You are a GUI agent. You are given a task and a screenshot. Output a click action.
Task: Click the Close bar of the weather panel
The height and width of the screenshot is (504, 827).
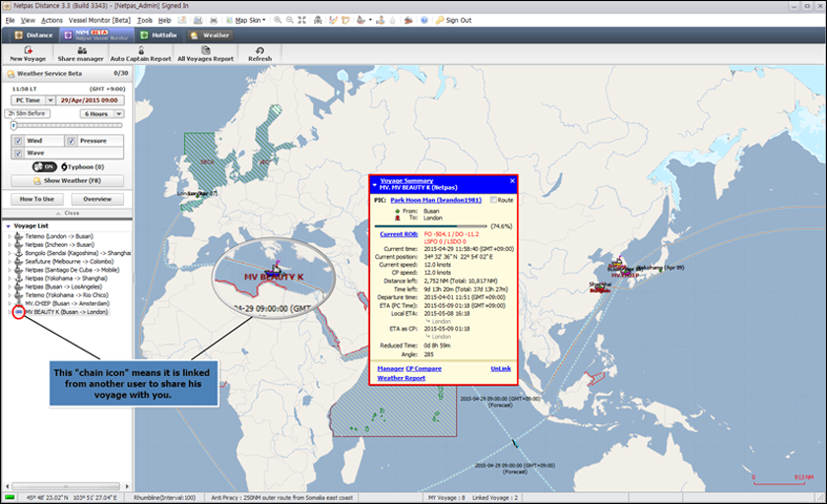point(68,213)
